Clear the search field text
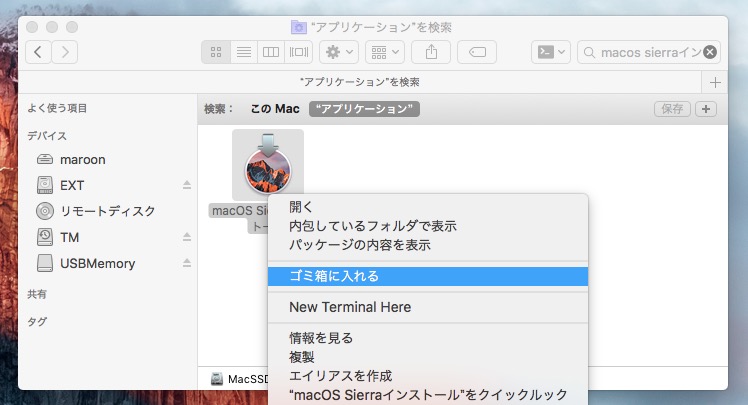Image resolution: width=748 pixels, height=405 pixels. click(710, 52)
